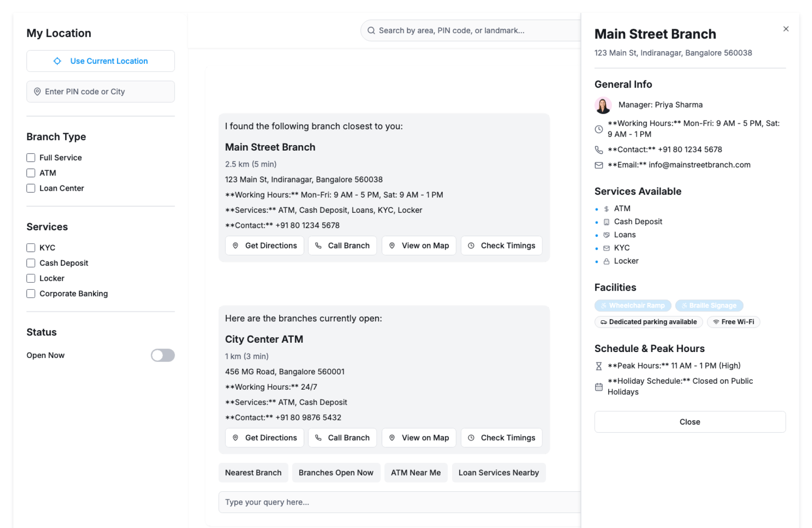The width and height of the screenshot is (812, 528).
Task: Tick the Corporate Banking service filter
Action: (31, 294)
